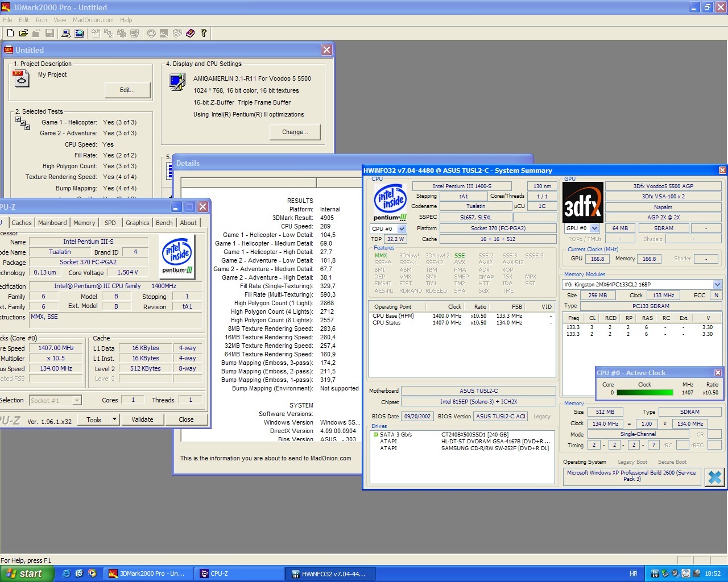Click the Windows start button

27,573
